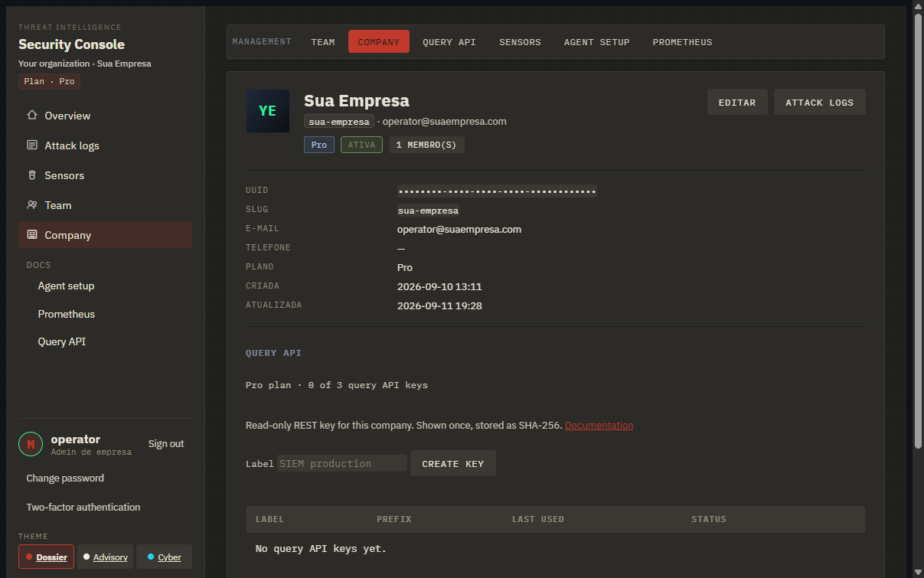Click the updated date 2026-09-11 19:28
This screenshot has width=924, height=578.
tap(439, 305)
